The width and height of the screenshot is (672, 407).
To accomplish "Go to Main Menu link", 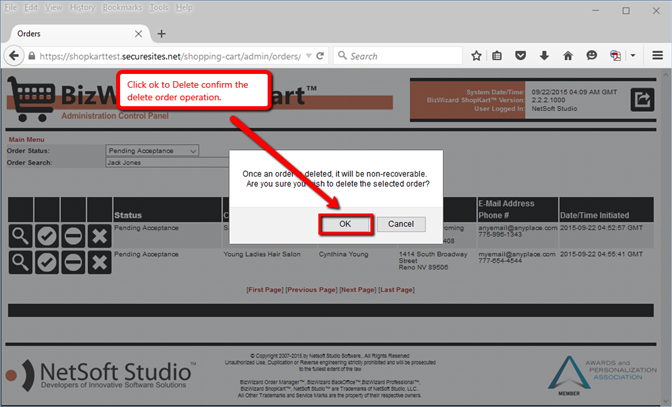I will tap(27, 140).
